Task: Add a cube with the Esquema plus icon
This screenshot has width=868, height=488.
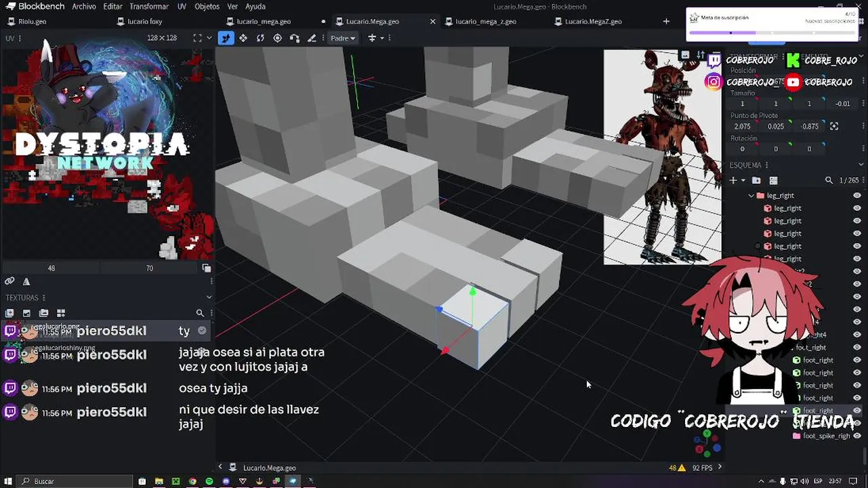Action: [733, 180]
